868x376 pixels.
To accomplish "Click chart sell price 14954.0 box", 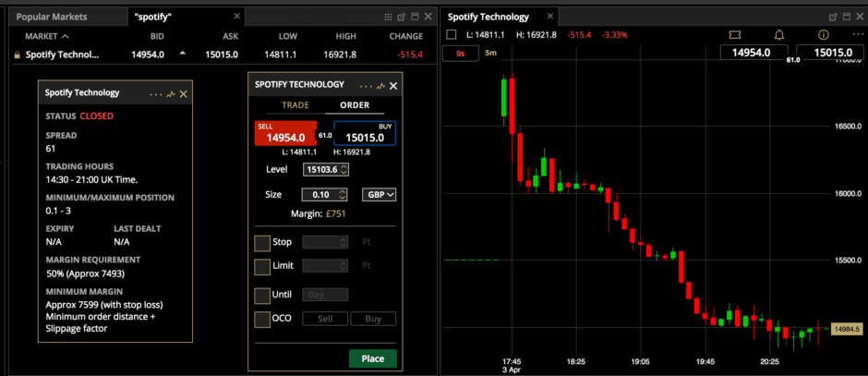I will click(754, 54).
